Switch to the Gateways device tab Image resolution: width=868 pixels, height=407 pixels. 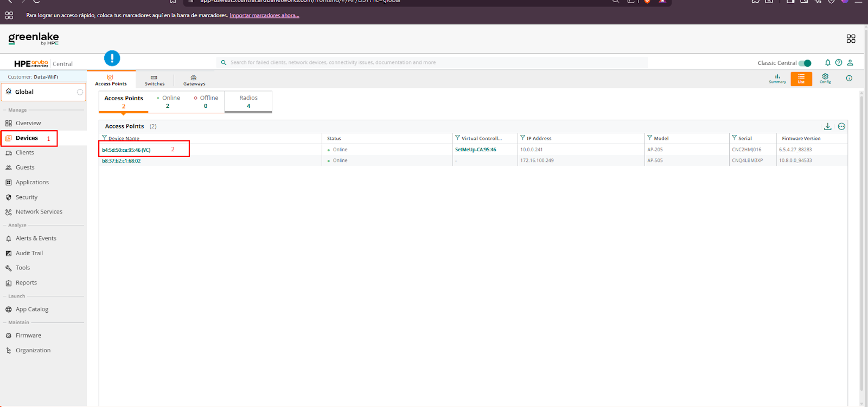[x=194, y=80]
